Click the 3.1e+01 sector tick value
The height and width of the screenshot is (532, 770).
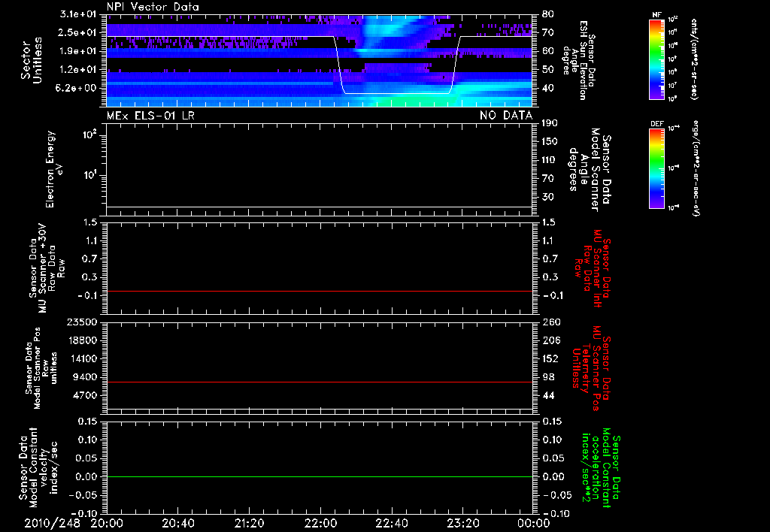77,14
